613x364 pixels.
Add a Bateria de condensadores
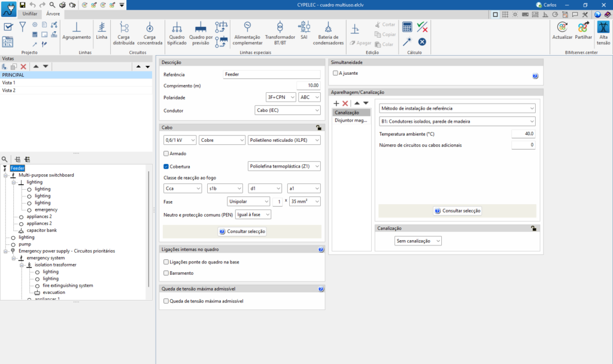[x=328, y=33]
